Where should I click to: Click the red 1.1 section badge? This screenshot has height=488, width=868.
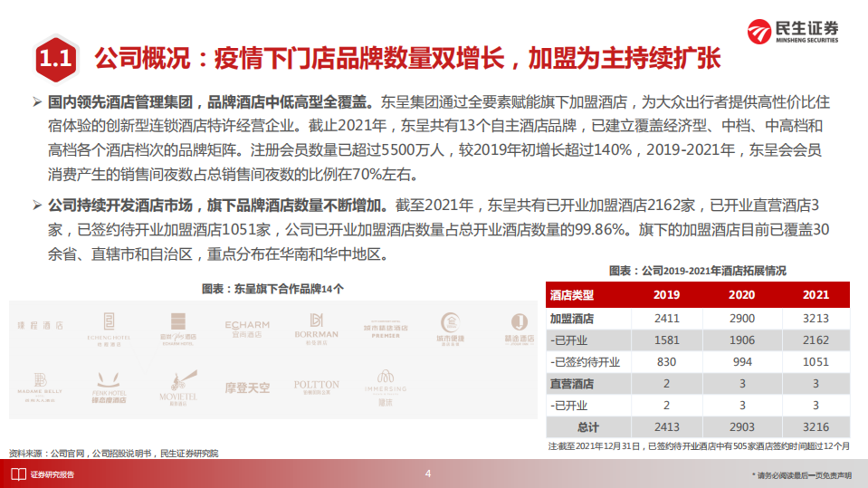[55, 59]
